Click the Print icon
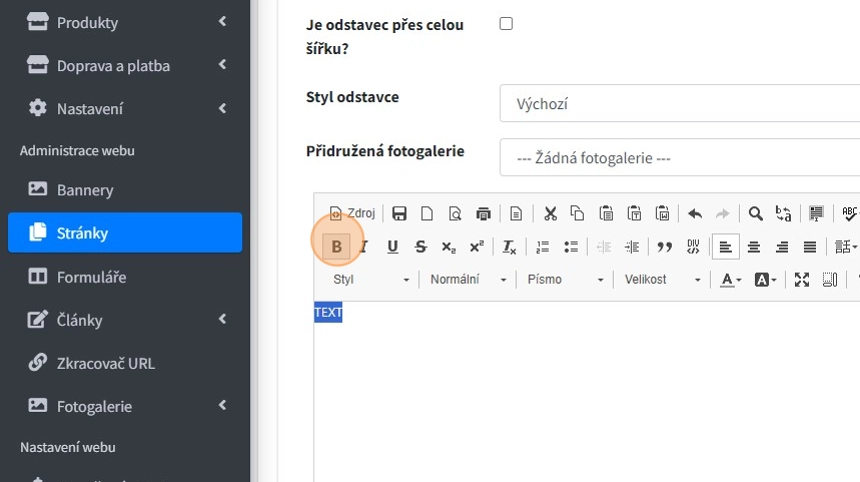Image resolution: width=860 pixels, height=482 pixels. point(484,213)
